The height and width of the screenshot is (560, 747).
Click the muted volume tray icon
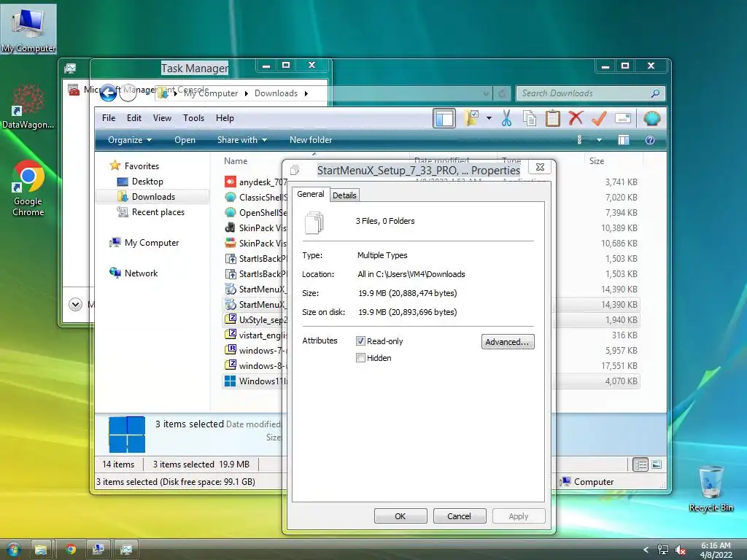pyautogui.click(x=681, y=550)
